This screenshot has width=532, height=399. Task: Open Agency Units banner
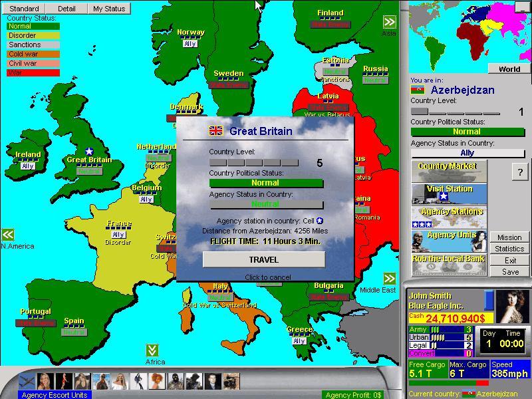[x=449, y=240]
